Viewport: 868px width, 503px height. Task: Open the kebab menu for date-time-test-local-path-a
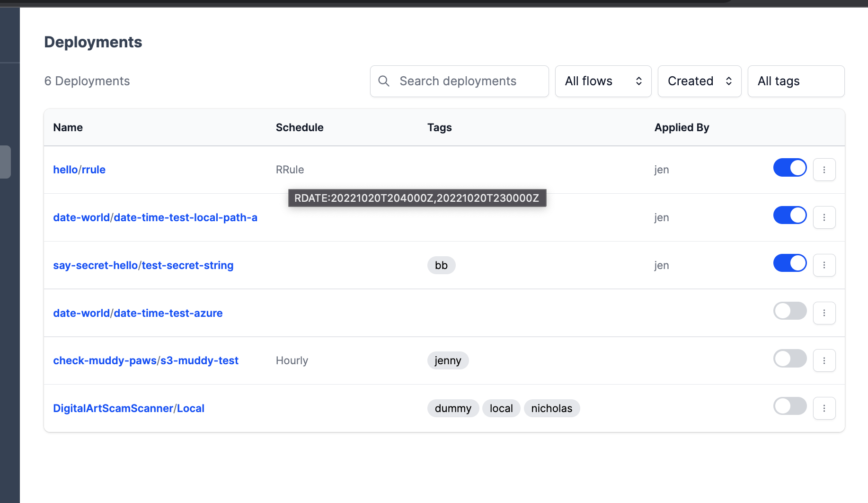pos(824,217)
